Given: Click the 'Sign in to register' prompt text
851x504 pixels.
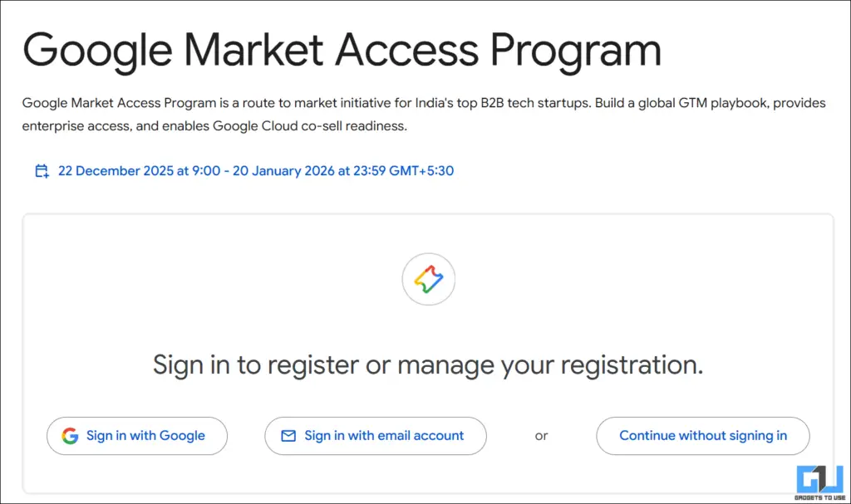Looking at the screenshot, I should (428, 365).
